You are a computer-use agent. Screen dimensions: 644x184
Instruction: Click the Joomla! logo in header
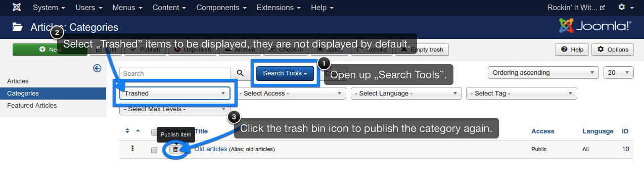click(595, 26)
